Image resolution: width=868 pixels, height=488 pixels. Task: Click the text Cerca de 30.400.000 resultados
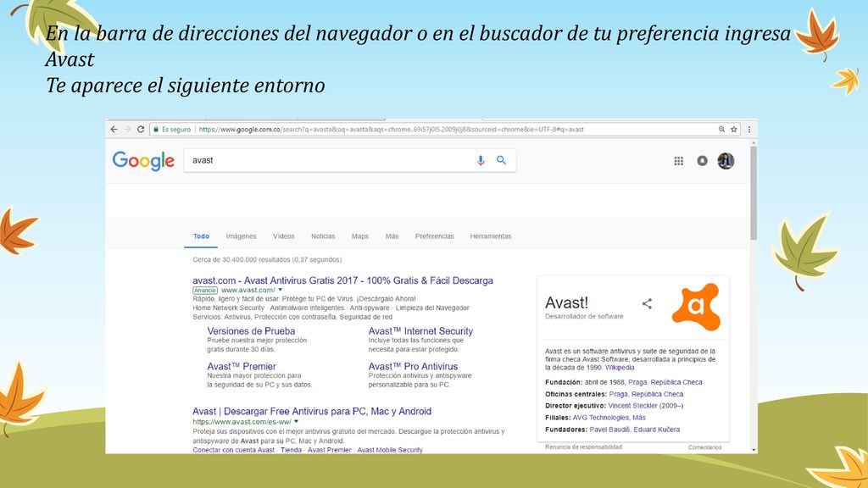242,259
